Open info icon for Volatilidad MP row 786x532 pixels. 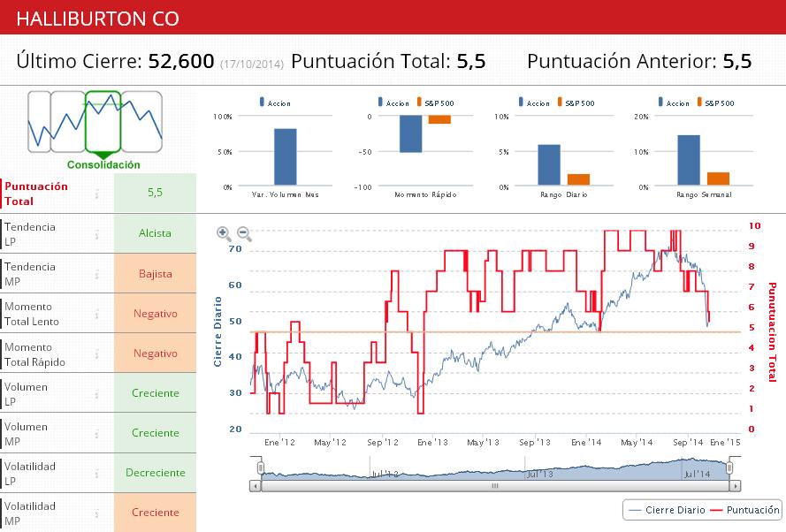pos(96,513)
